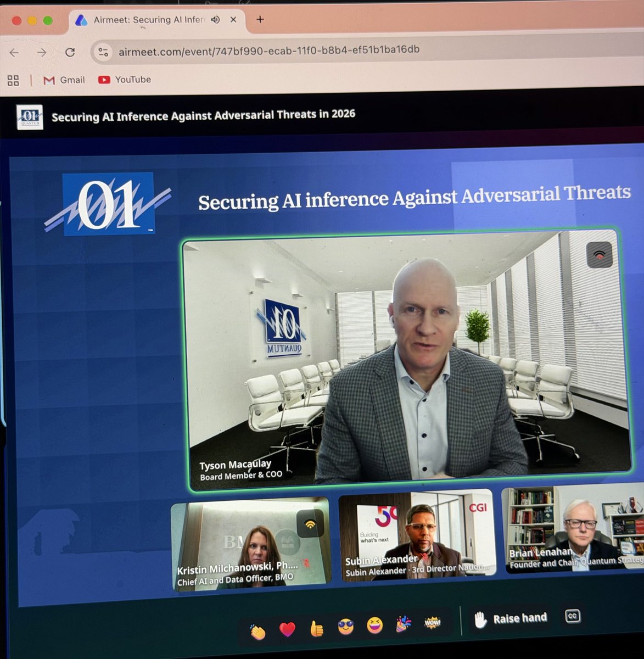Open the YouTube bookmark
Viewport: 644px width, 659px height.
125,80
